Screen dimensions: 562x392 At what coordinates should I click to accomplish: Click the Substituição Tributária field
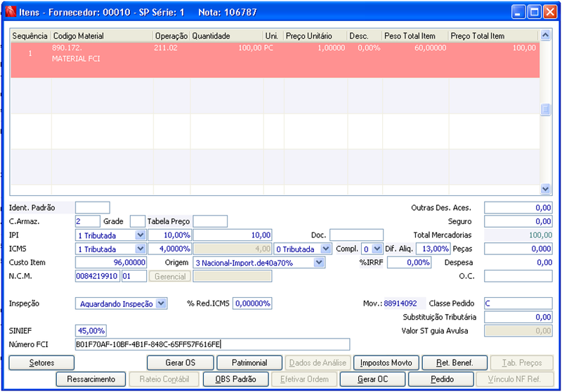(x=518, y=317)
